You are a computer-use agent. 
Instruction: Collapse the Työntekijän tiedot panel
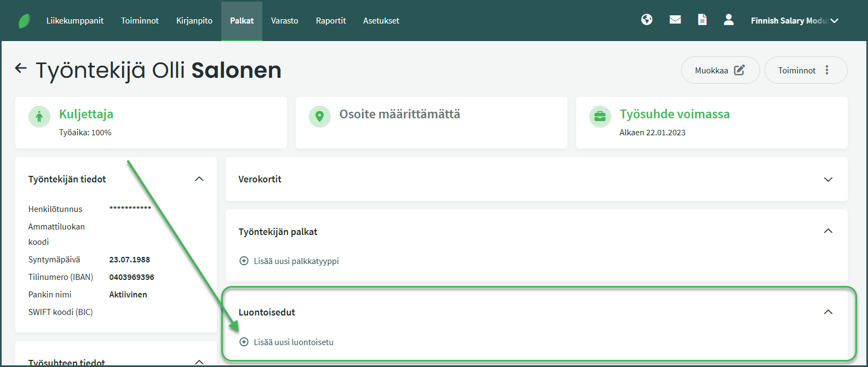[199, 179]
